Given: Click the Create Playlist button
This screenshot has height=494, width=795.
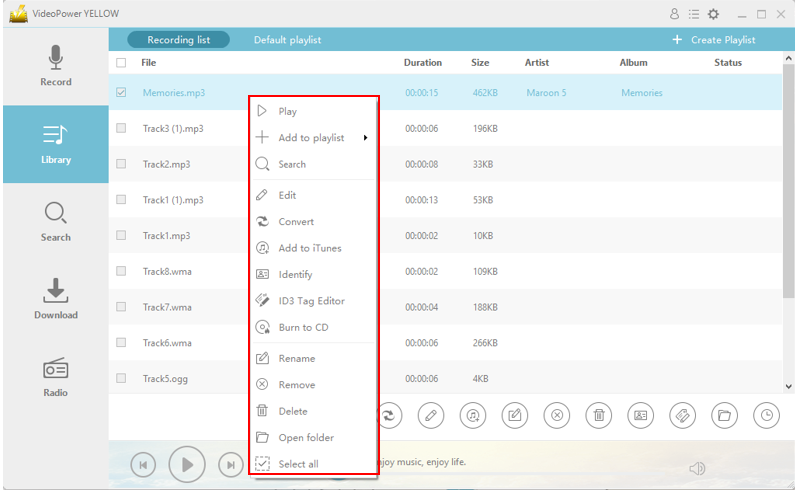Looking at the screenshot, I should click(x=713, y=40).
